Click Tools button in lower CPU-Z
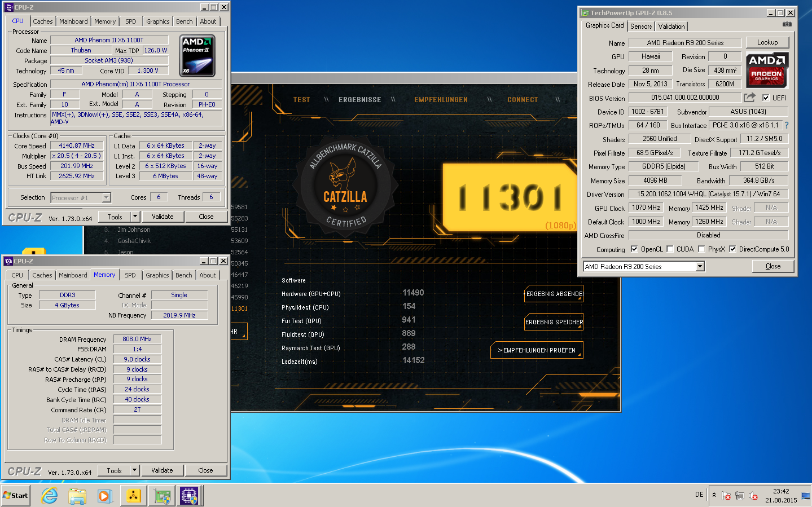Viewport: 812px width, 507px height. pos(115,470)
